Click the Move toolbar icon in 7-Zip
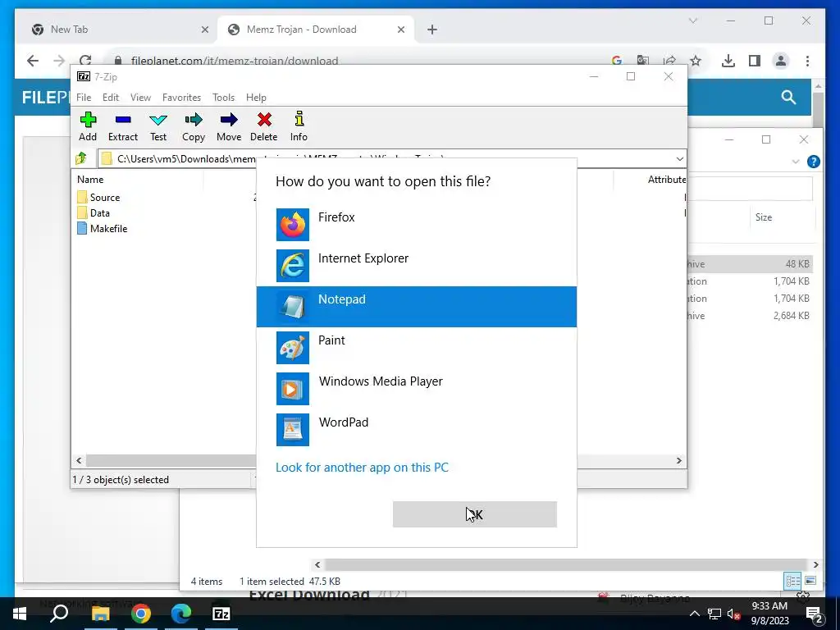This screenshot has width=840, height=630. 229,126
